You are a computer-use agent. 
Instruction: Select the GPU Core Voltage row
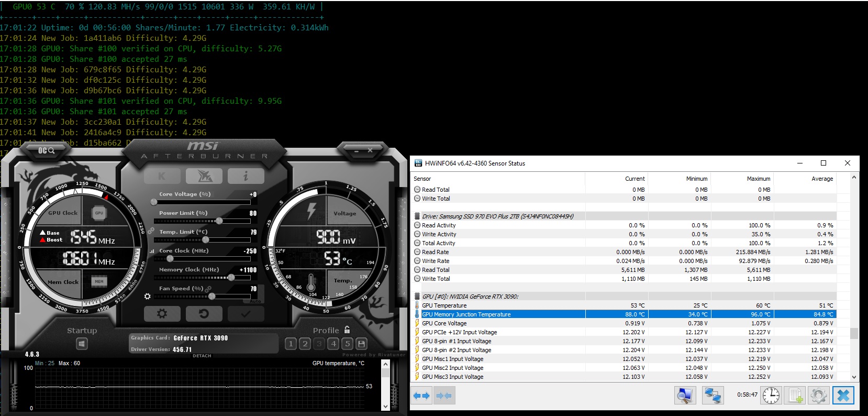(x=624, y=323)
